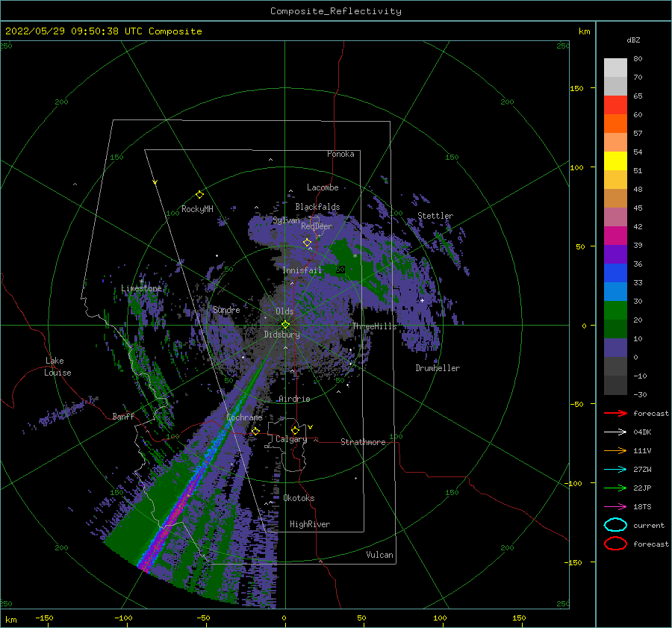The width and height of the screenshot is (672, 628).
Task: Click the Innisfail city label
Action: 302,270
